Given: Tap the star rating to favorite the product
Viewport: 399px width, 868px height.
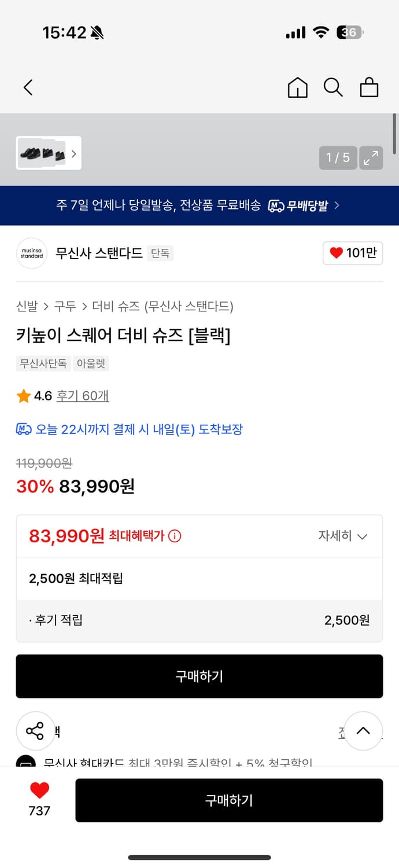Looking at the screenshot, I should click(24, 396).
